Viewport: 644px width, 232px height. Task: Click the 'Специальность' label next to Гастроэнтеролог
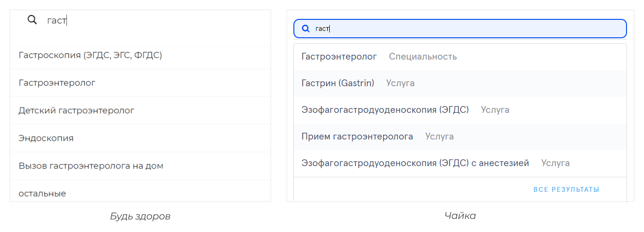pyautogui.click(x=422, y=57)
